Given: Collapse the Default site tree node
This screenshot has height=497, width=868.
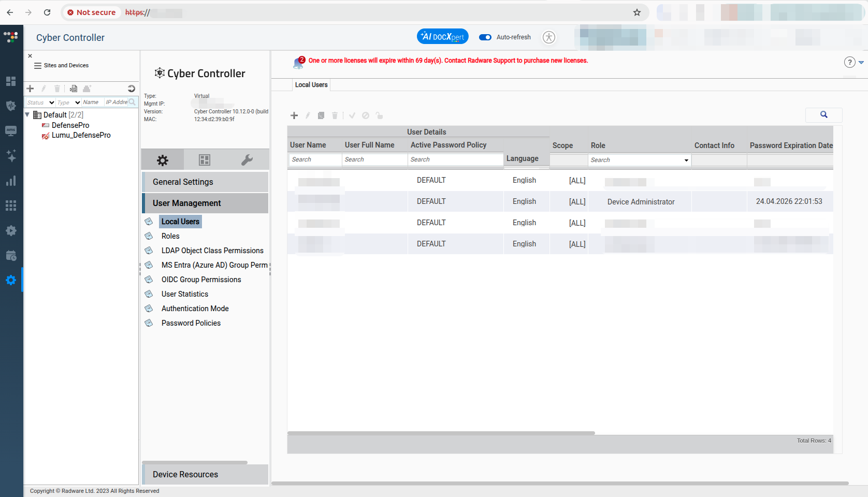Looking at the screenshot, I should (x=27, y=114).
